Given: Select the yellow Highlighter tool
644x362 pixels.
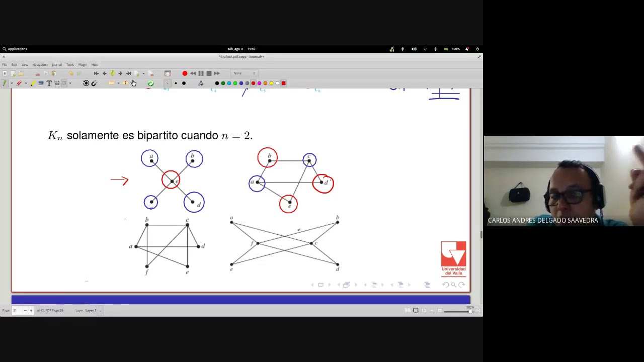Looking at the screenshot, I should (x=33, y=83).
